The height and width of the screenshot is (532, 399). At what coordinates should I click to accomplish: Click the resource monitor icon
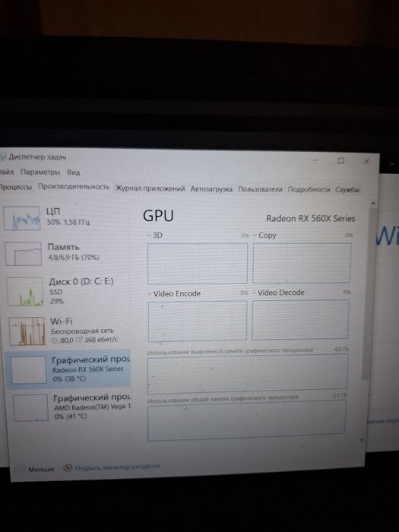[x=68, y=467]
